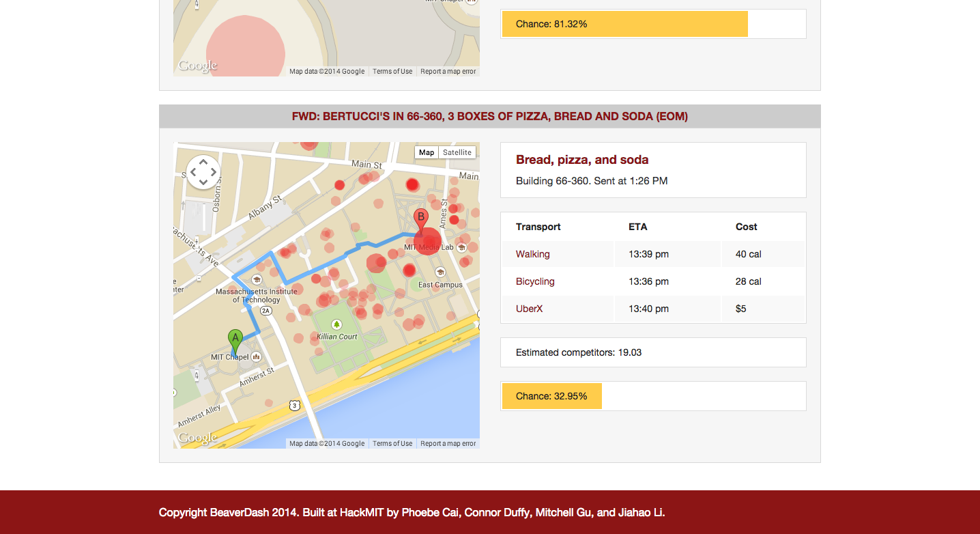Open the Walking transport link
Viewport: 980px width, 534px height.
pos(533,254)
